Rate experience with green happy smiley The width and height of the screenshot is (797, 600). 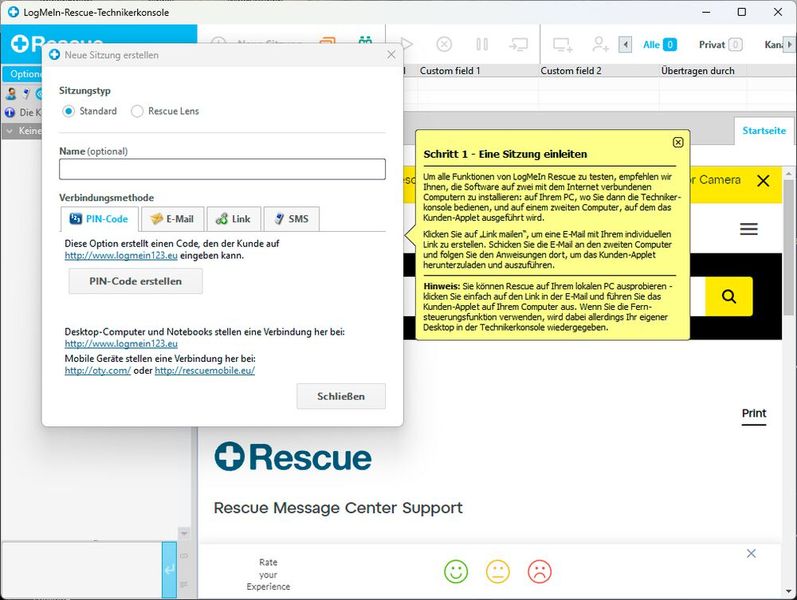(456, 572)
